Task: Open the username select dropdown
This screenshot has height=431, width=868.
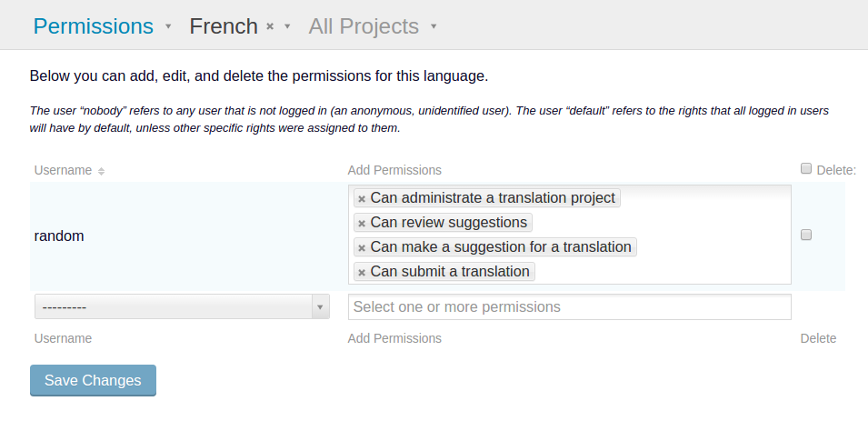Action: (182, 306)
